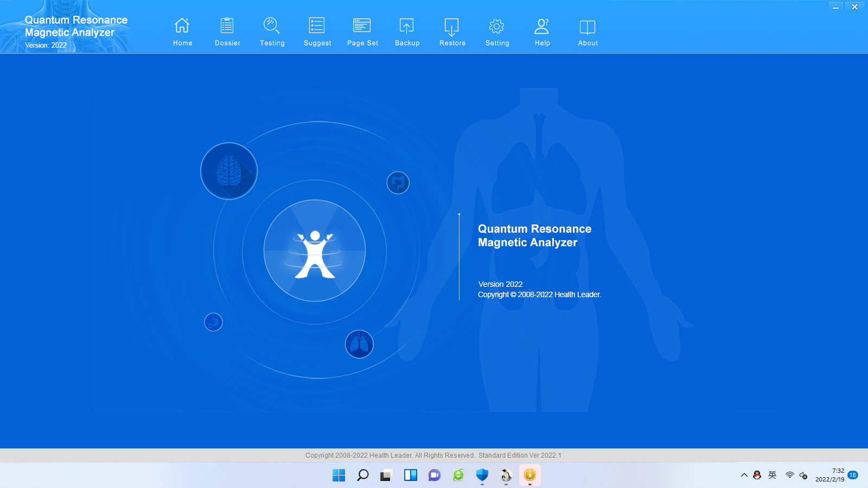Open the penguin QQ taskbar icon
868x488 pixels.
click(x=506, y=476)
